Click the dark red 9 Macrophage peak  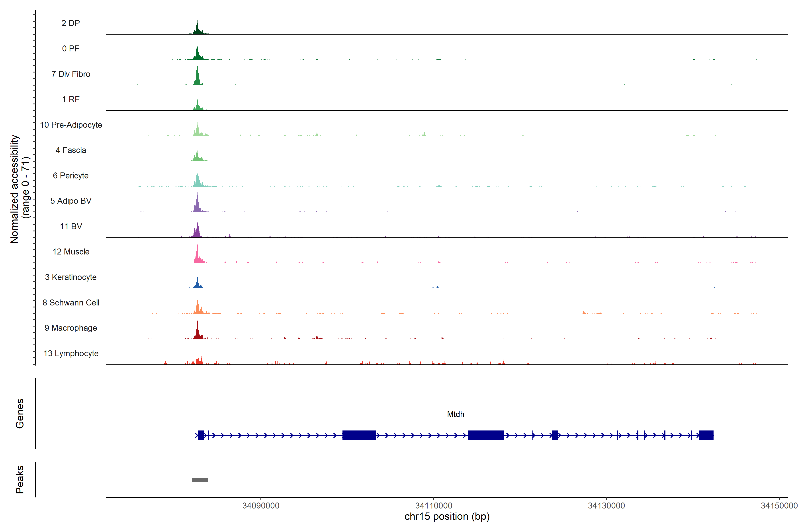198,333
